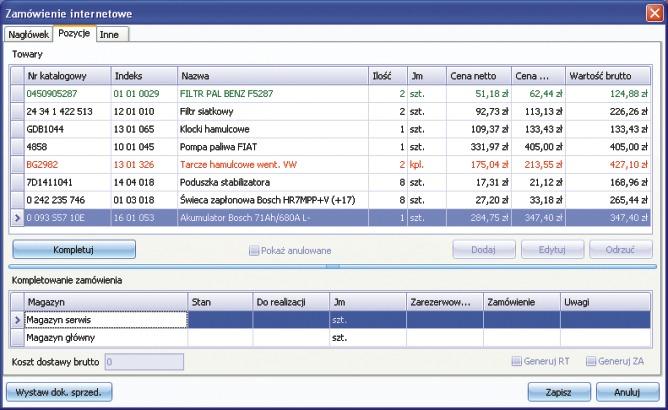Select the Akumulator Bosch 71Ah/680A row

(x=331, y=218)
